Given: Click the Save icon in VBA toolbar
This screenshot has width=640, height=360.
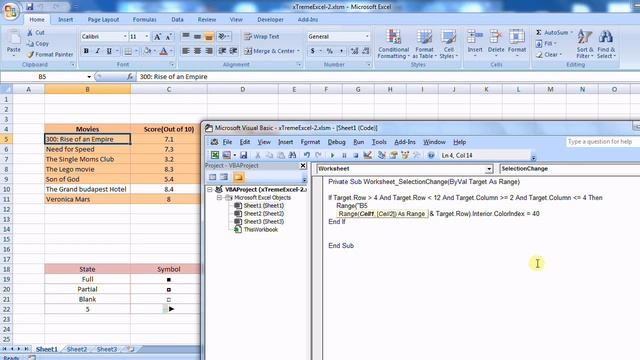Looking at the screenshot, I should point(244,156).
